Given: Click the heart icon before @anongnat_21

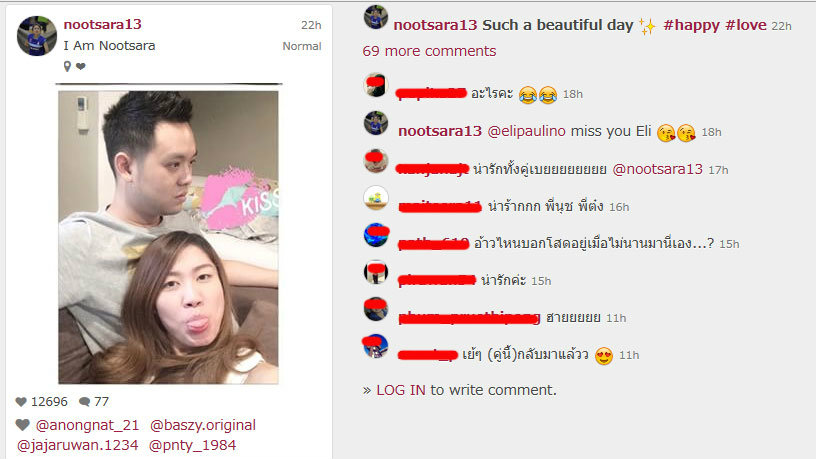Looking at the screenshot, I should (22, 425).
